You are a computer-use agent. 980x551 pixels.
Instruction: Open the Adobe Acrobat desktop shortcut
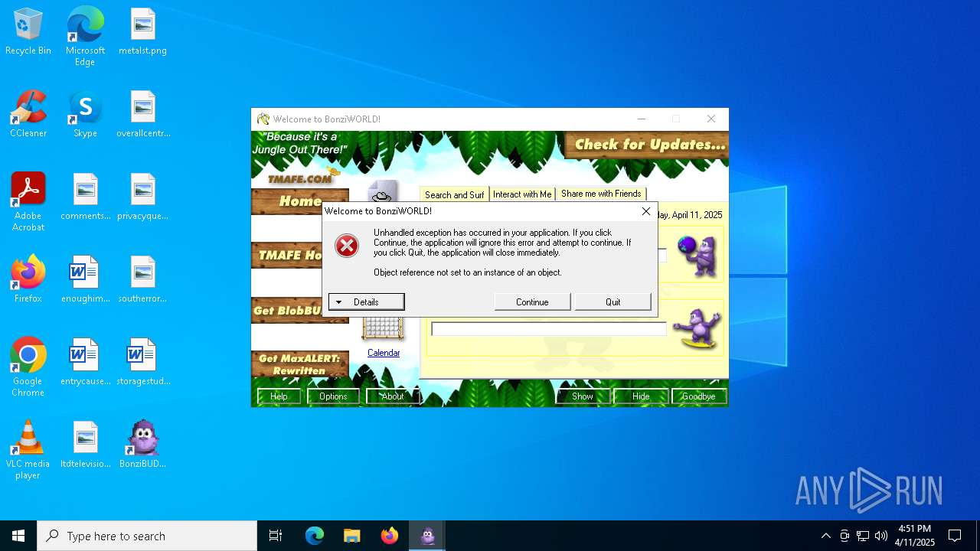click(28, 202)
